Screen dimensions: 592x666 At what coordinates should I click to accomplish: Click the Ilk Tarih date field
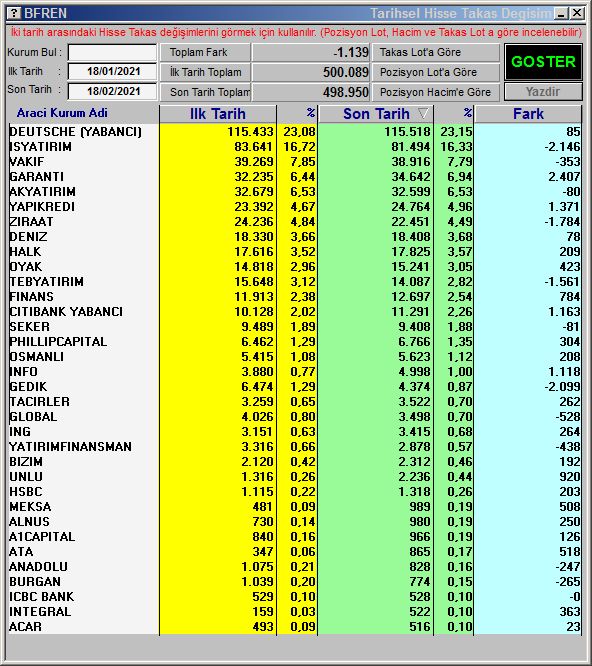coord(113,71)
